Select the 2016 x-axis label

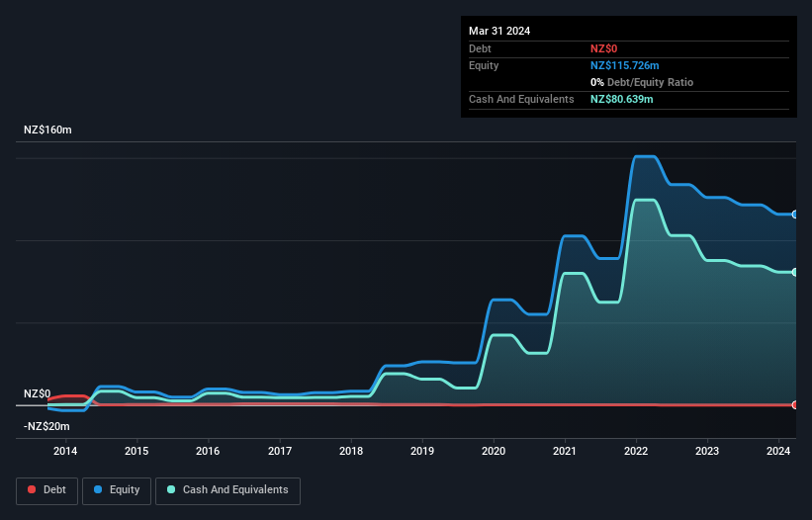tap(208, 451)
